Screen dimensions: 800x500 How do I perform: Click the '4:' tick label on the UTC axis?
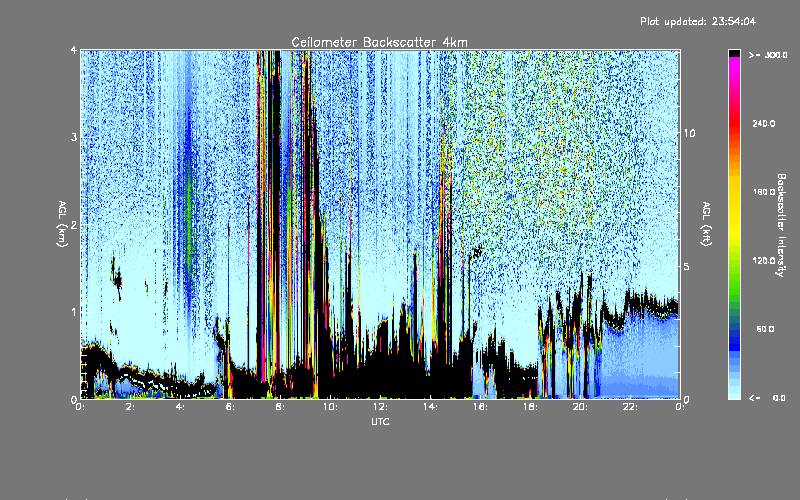(180, 407)
